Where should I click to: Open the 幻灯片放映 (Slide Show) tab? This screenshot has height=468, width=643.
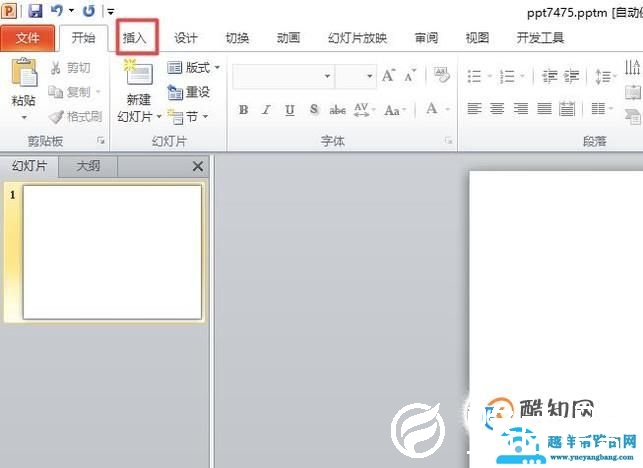(357, 38)
